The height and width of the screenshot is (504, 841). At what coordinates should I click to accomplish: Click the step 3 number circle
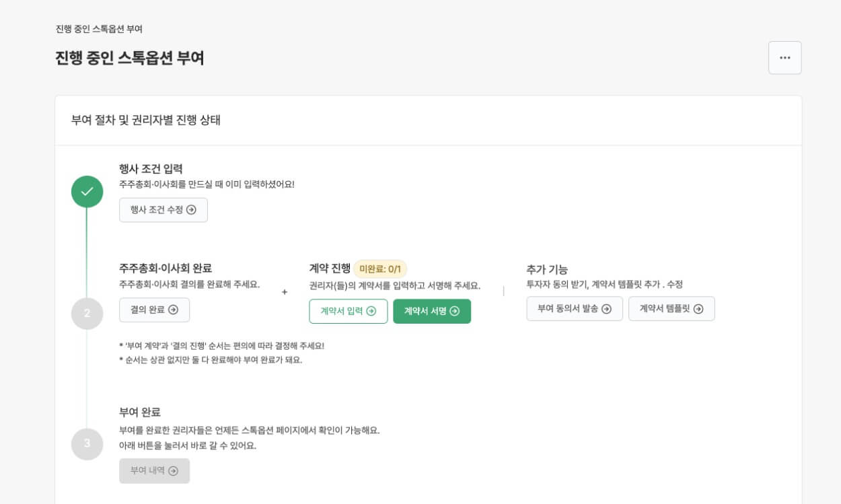(x=87, y=443)
